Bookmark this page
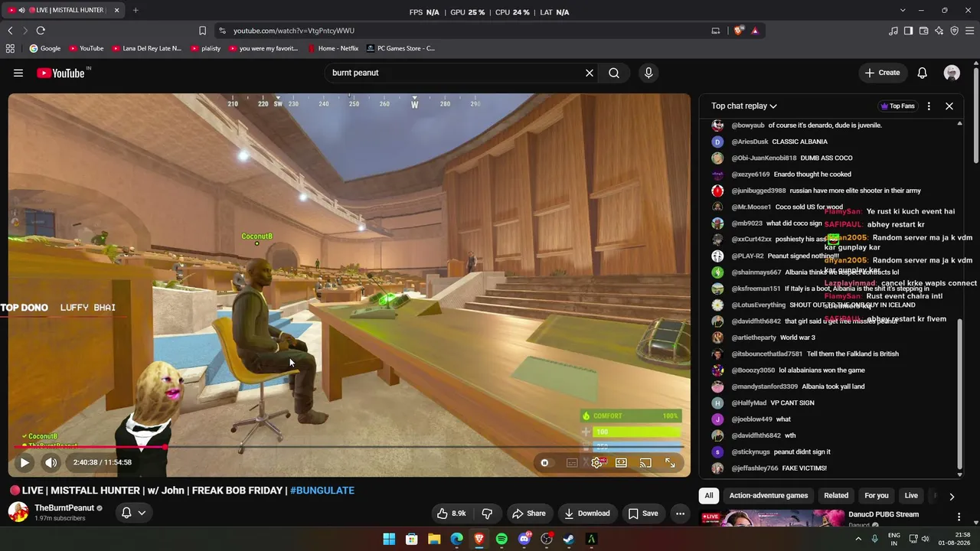980x551 pixels. 202,31
